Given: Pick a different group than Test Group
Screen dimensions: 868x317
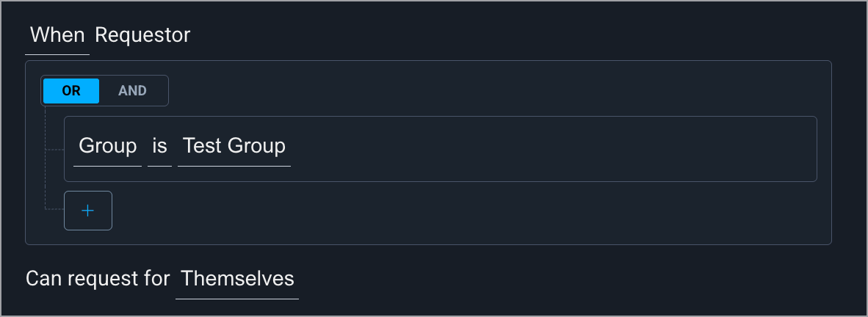Looking at the screenshot, I should pyautogui.click(x=234, y=147).
